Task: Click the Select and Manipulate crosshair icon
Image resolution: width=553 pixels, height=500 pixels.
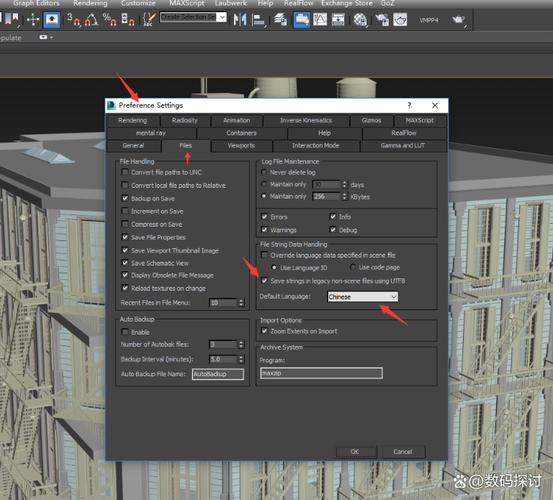Action: point(33,19)
